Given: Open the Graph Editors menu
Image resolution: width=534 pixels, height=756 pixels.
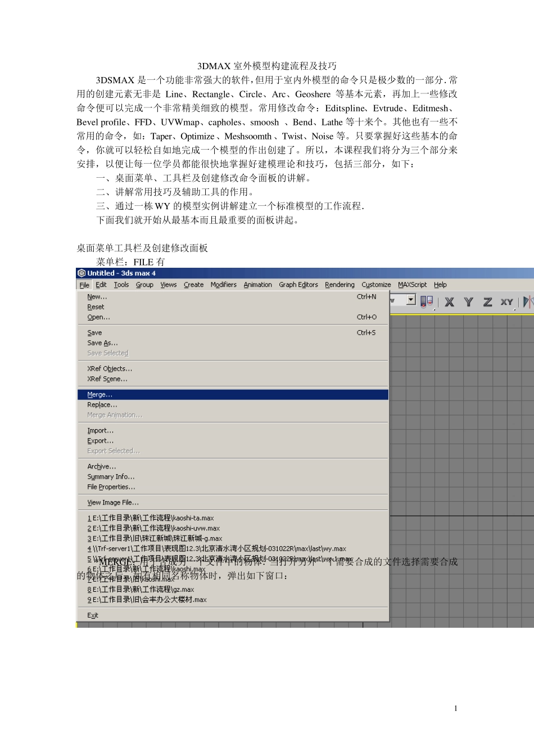Looking at the screenshot, I should [298, 285].
